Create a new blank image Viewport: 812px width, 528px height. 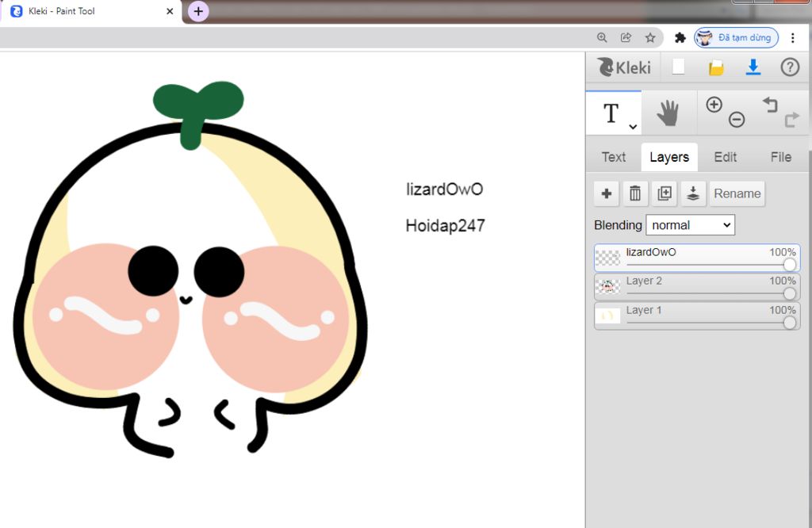(679, 67)
